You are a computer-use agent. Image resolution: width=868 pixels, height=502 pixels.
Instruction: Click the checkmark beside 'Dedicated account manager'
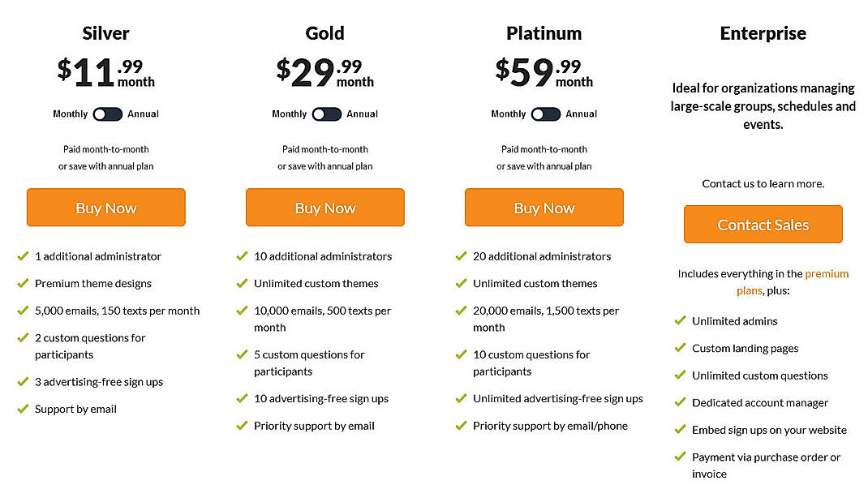680,402
